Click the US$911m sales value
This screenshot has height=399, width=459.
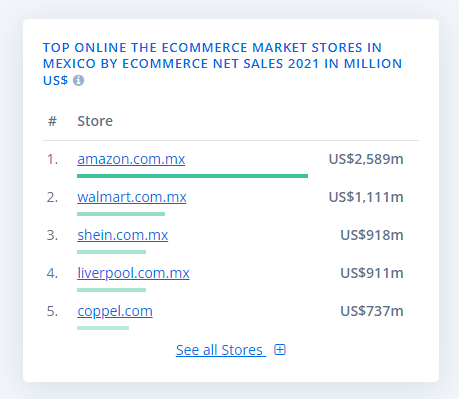(x=372, y=273)
